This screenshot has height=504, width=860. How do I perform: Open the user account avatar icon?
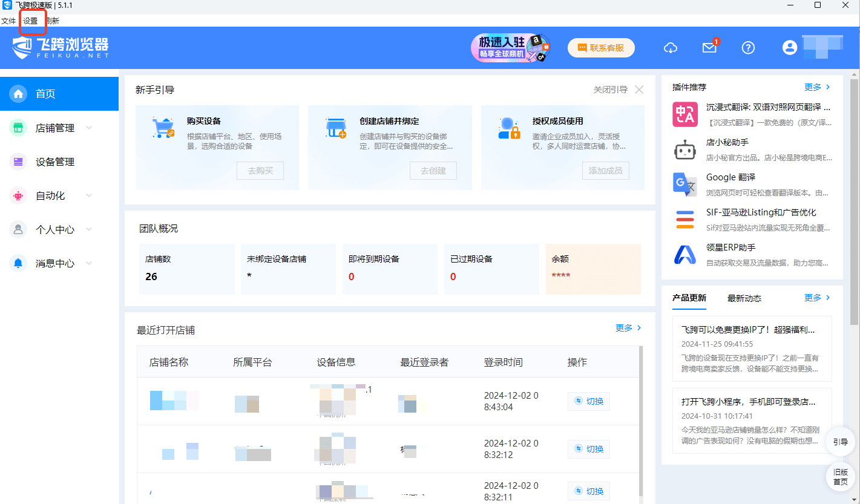click(789, 48)
